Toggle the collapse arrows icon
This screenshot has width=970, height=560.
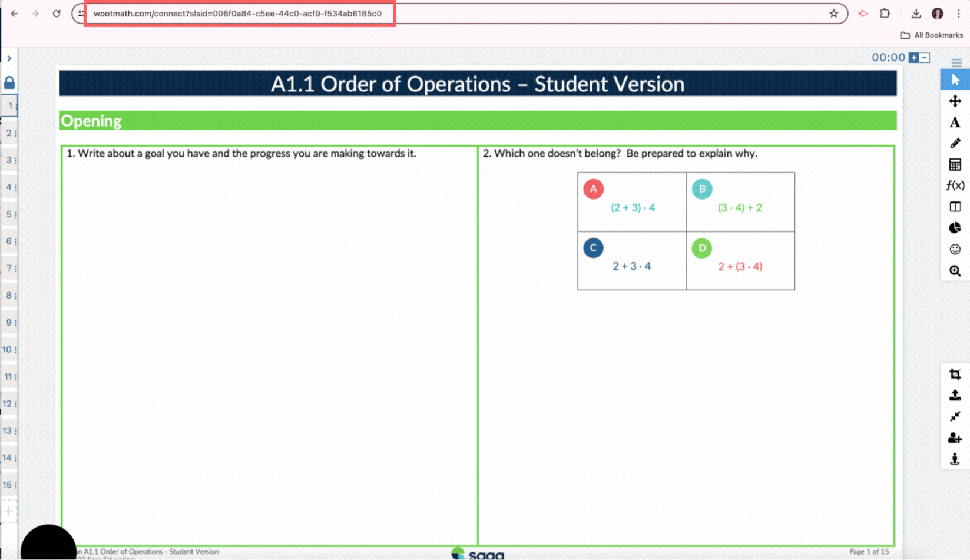(x=955, y=416)
